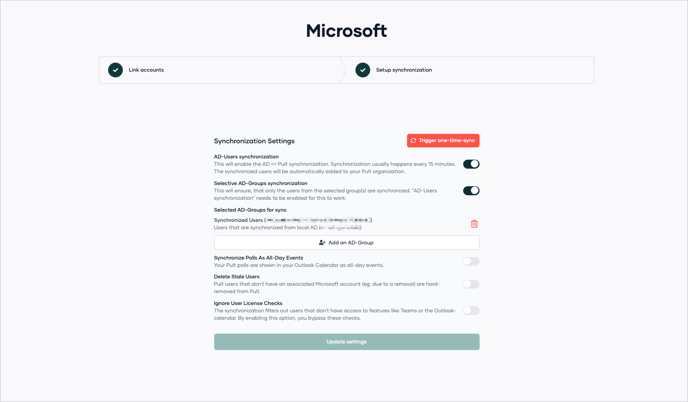Click the refresh icon on Trigger one-time-sync

[414, 141]
